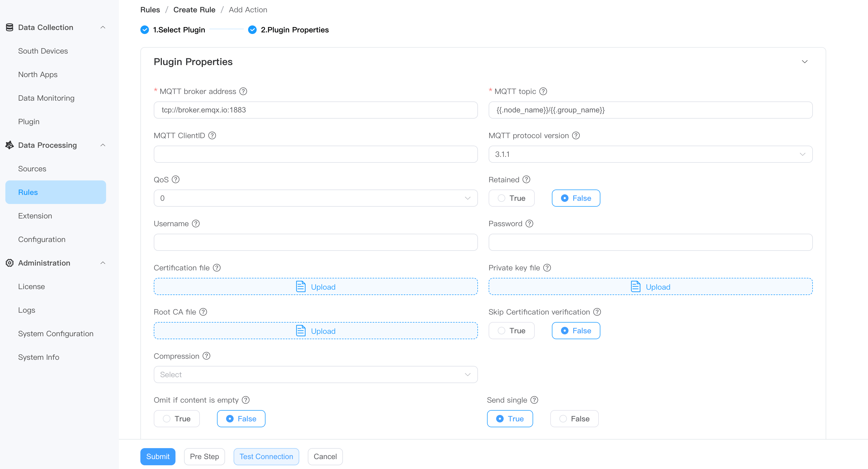Open the Compression select dropdown
This screenshot has height=469, width=868.
(x=315, y=375)
